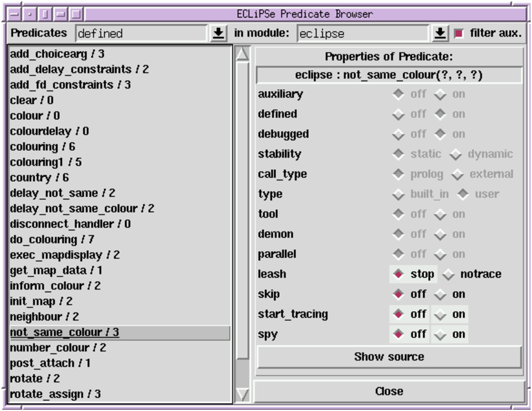
Task: Click the Close button
Action: 388,391
